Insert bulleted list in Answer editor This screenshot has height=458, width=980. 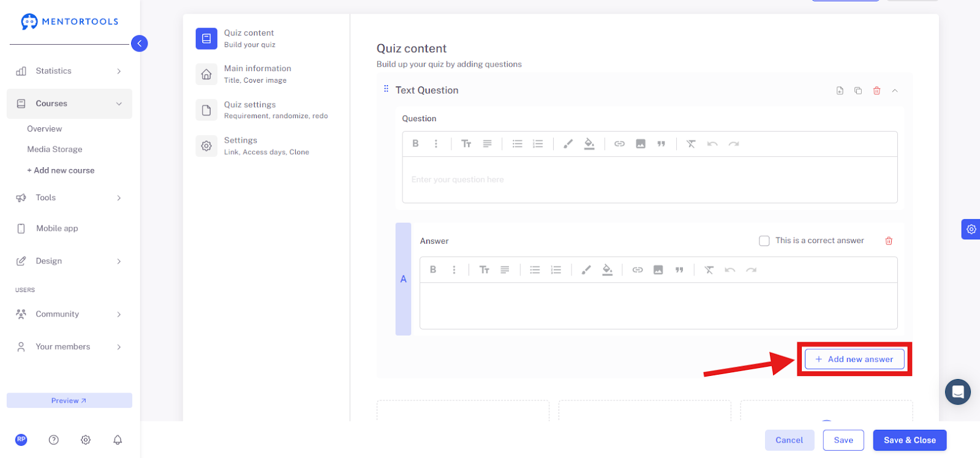535,269
